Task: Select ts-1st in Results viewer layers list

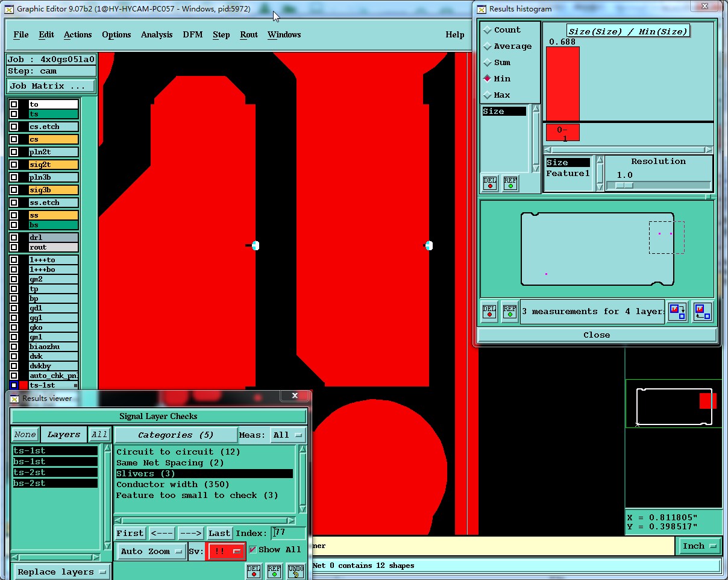Action: click(x=55, y=450)
